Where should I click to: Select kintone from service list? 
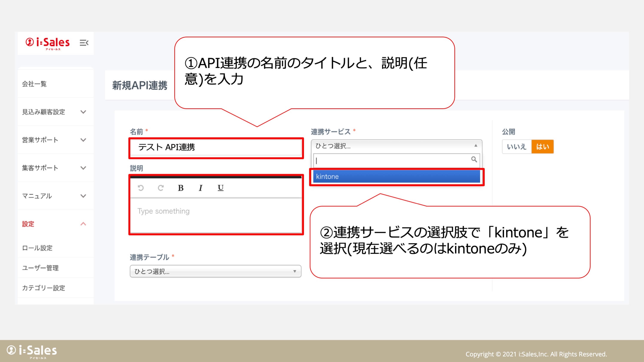tap(396, 177)
